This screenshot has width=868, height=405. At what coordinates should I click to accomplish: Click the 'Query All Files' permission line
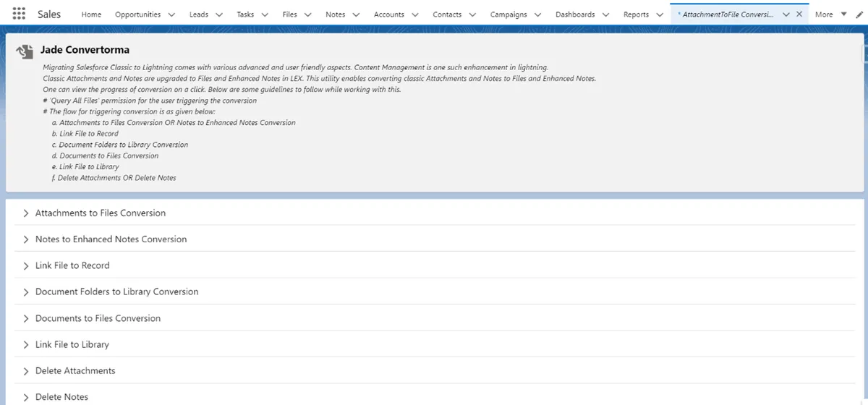point(150,101)
